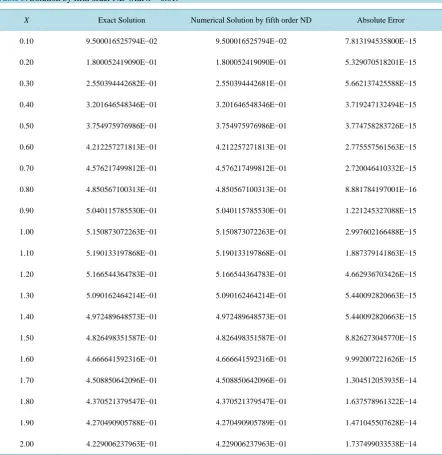Click numerical solution 4.270490905789E-01

[251, 423]
